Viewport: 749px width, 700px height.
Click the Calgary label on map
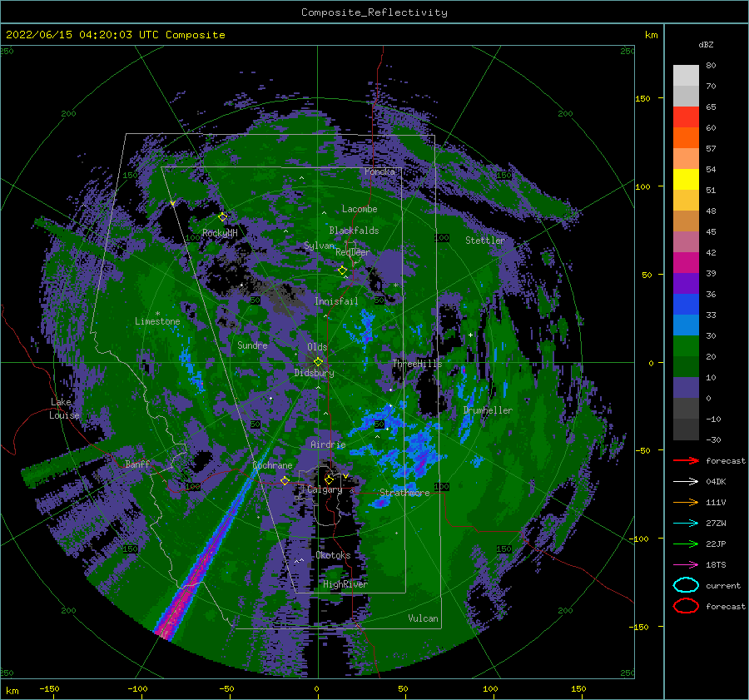tap(325, 489)
